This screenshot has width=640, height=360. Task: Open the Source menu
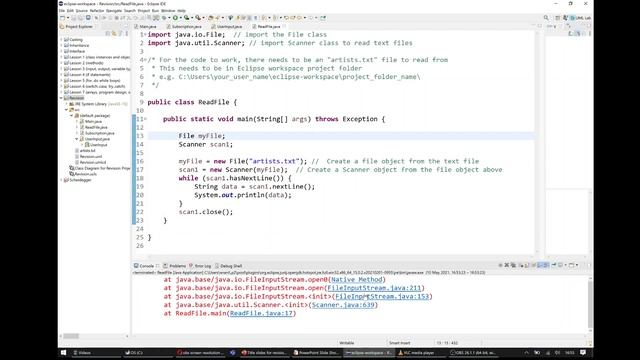click(82, 11)
